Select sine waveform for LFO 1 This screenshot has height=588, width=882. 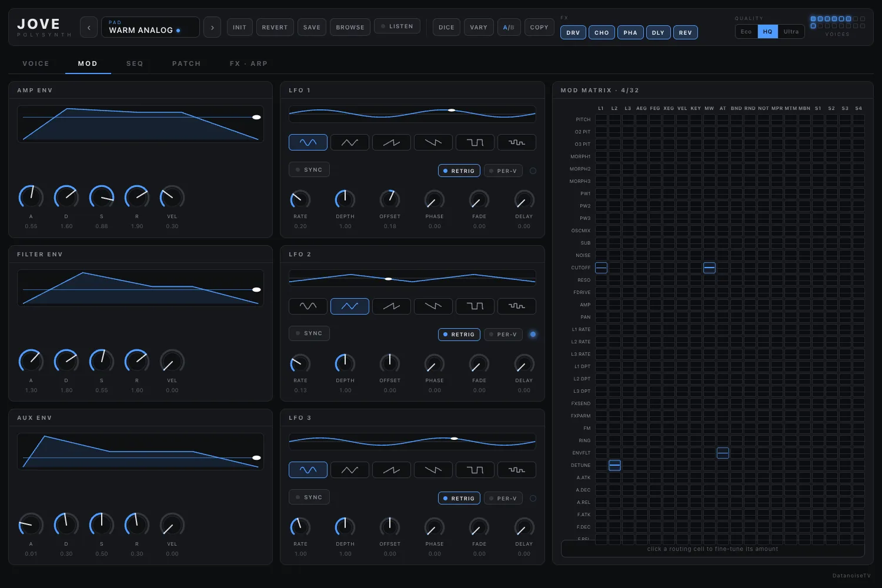[308, 142]
